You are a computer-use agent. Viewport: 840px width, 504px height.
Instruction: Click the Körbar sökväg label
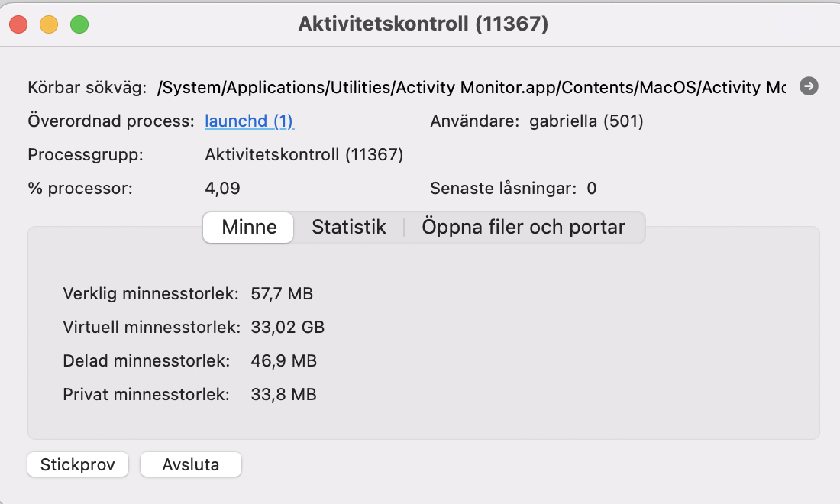(x=87, y=87)
